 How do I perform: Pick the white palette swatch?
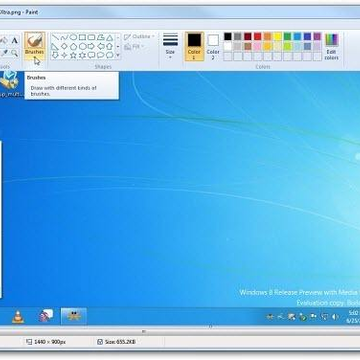click(228, 46)
